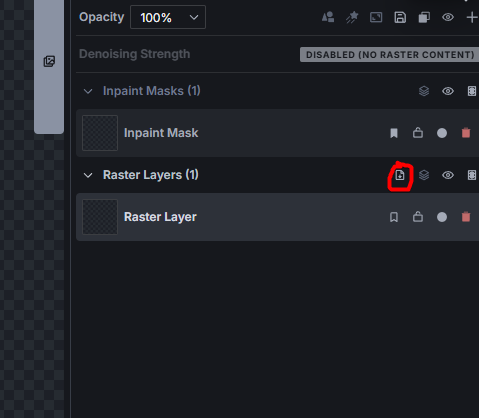Viewport: 479px width, 418px height.
Task: Toggle lock on the Raster Layer
Action: click(418, 217)
